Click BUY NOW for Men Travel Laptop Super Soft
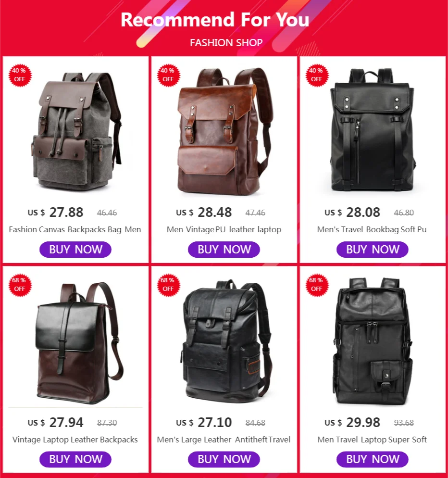The height and width of the screenshot is (478, 448). (372, 459)
